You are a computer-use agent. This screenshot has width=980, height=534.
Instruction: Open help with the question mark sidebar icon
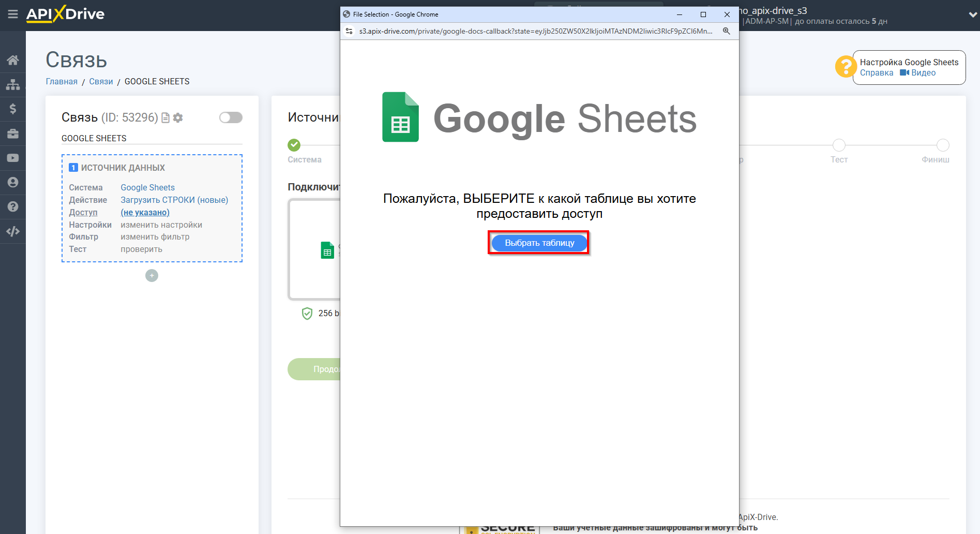tap(13, 206)
